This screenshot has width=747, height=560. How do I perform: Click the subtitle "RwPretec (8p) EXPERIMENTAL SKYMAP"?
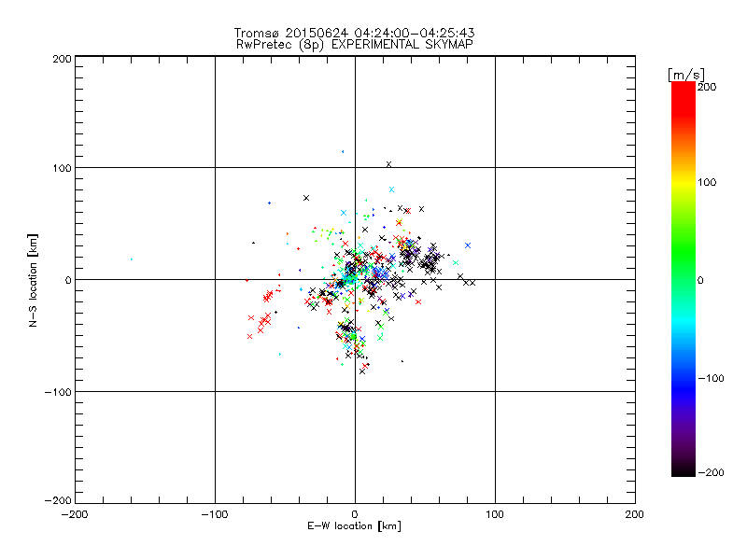click(x=355, y=44)
